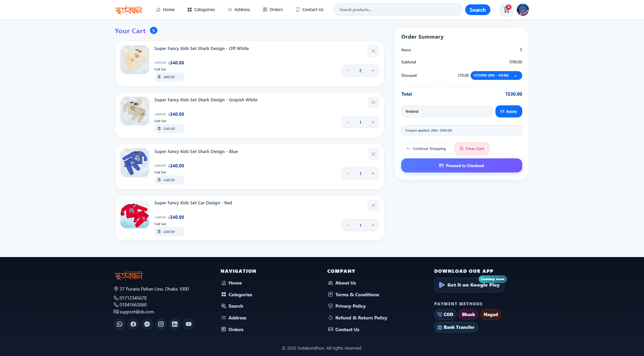This screenshot has height=356, width=644.
Task: Remove Off White Shark set from cart
Action: coord(373,51)
